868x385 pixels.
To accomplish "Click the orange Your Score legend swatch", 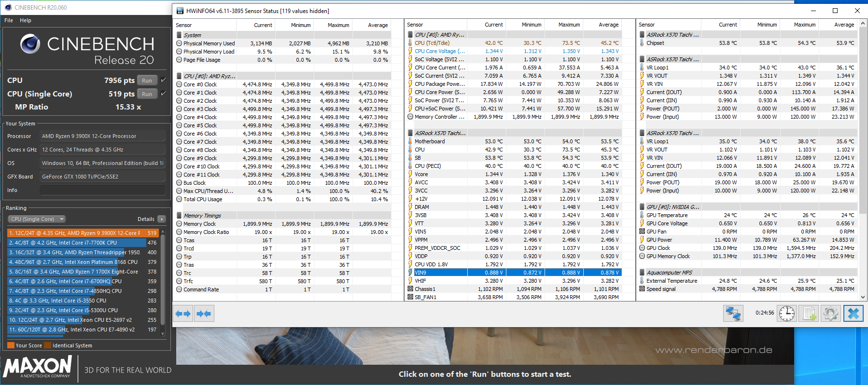I will (x=11, y=345).
